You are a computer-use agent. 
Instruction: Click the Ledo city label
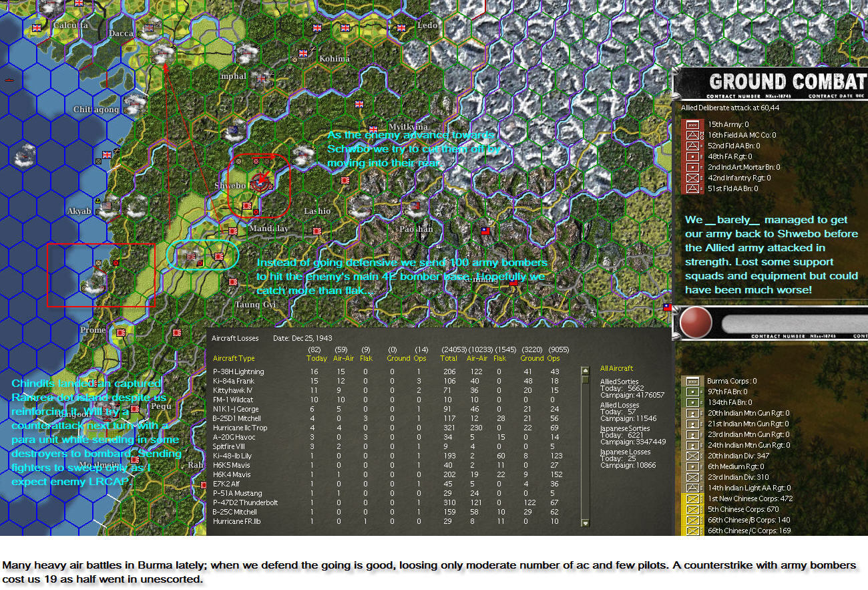[427, 25]
